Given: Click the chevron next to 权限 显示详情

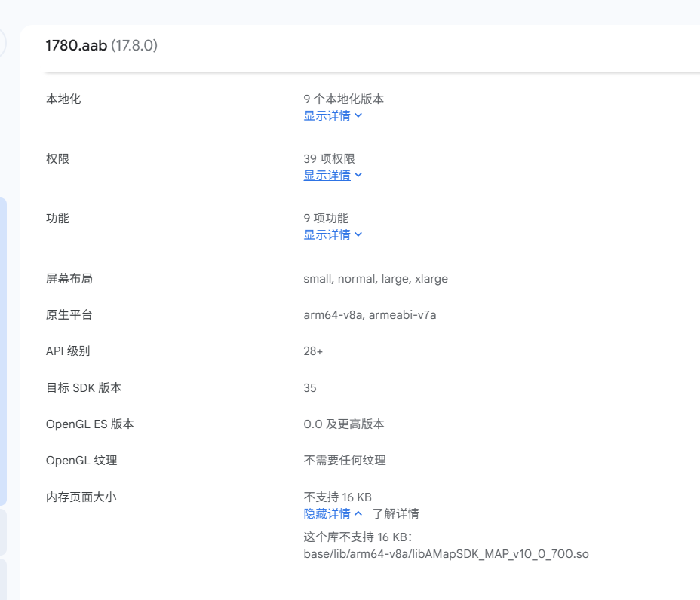Looking at the screenshot, I should (x=358, y=175).
